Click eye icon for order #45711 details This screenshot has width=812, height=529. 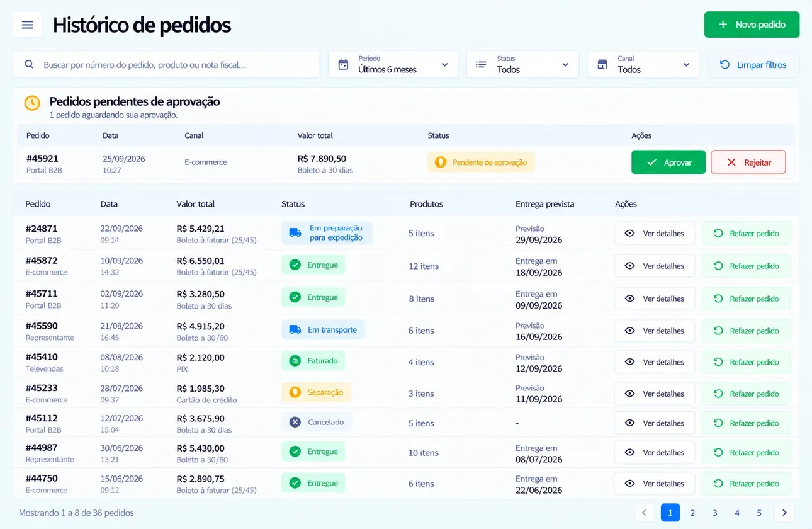coord(629,299)
